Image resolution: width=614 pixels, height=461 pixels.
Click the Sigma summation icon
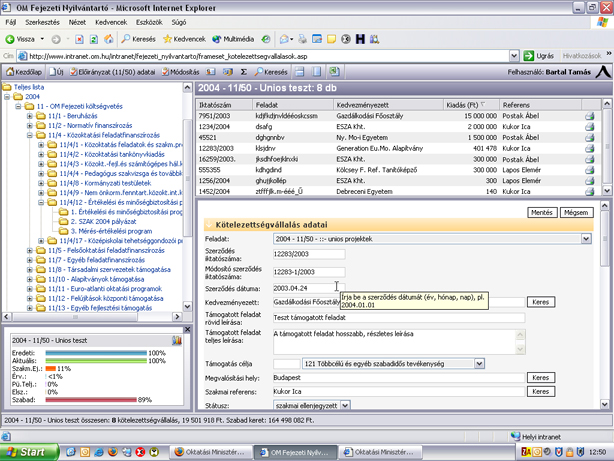[x=244, y=72]
